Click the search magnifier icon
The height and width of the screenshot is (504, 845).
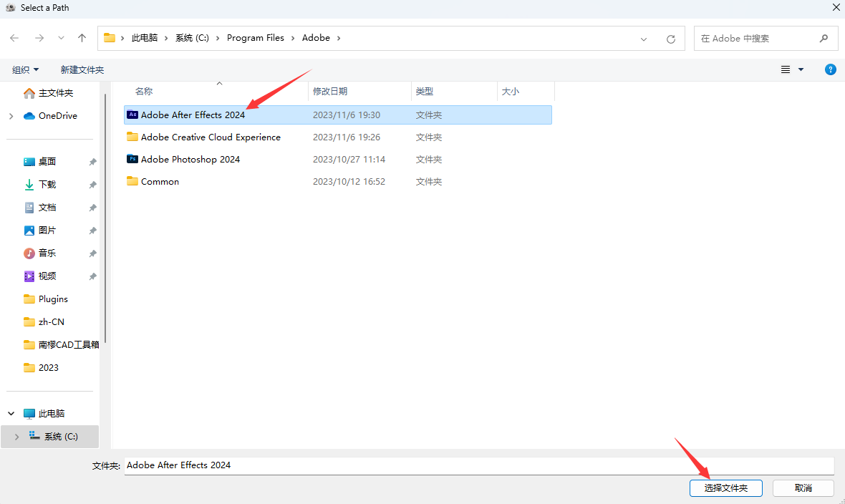824,38
